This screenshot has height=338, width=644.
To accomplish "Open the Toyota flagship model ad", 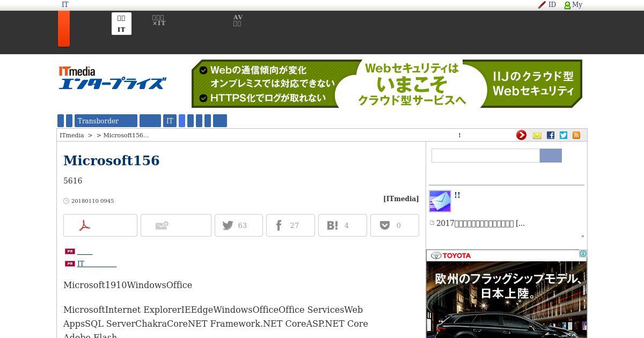I will point(507,294).
